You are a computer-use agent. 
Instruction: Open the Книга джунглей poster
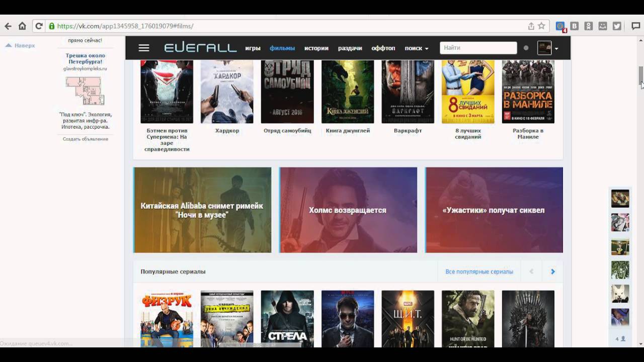348,92
